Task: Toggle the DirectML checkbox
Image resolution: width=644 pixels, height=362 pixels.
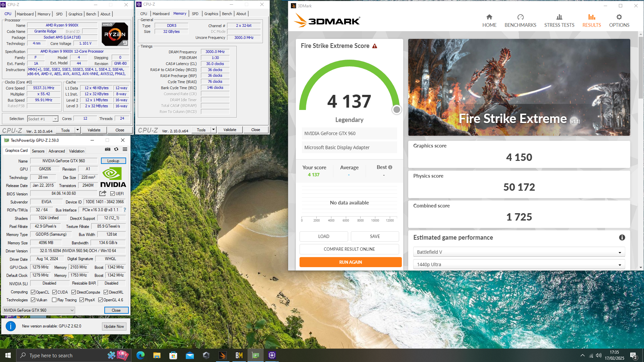Action: pos(106,292)
